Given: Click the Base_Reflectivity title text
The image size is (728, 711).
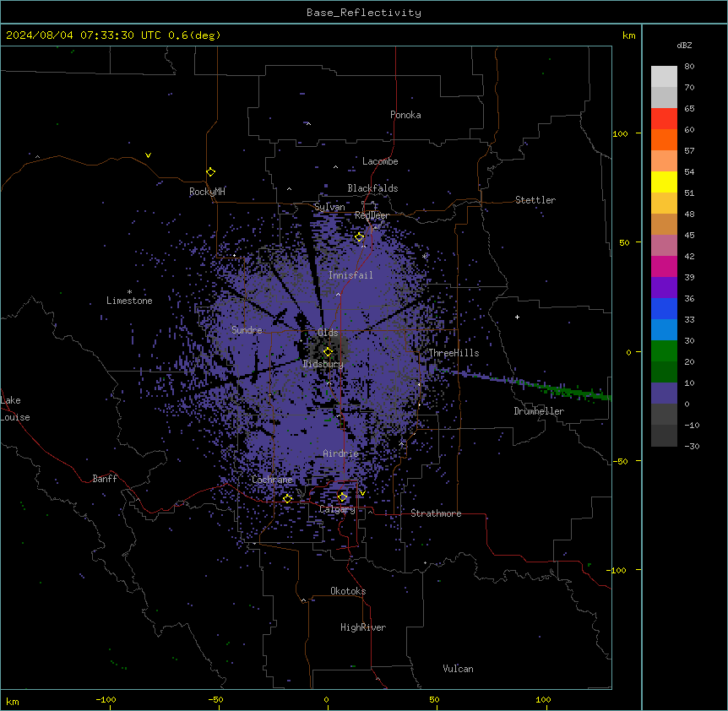Looking at the screenshot, I should (364, 13).
